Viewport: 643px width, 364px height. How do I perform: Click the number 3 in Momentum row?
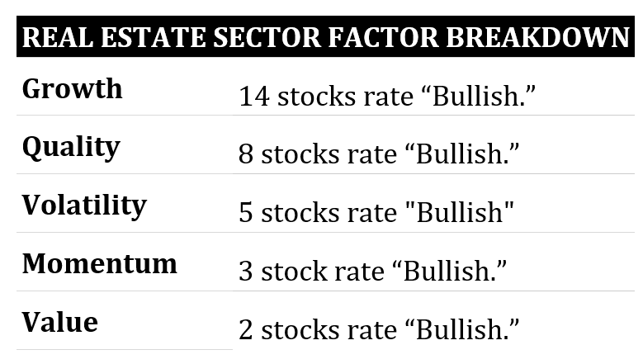tap(246, 272)
